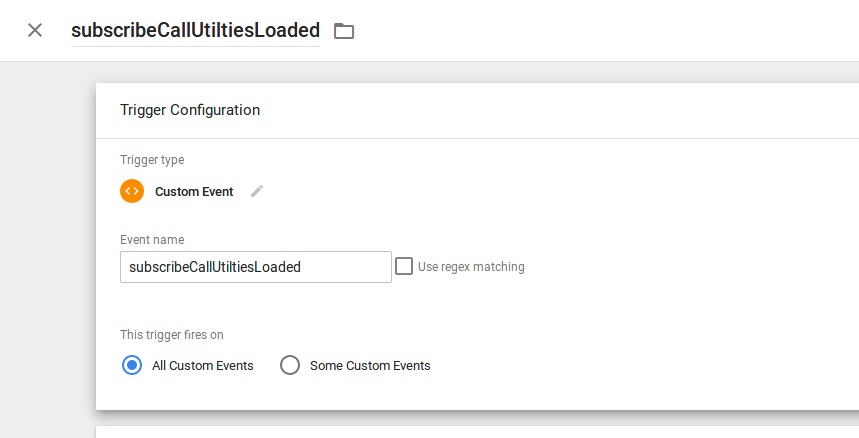Select the Some Custom Events radio button
The width and height of the screenshot is (859, 438).
(x=290, y=365)
